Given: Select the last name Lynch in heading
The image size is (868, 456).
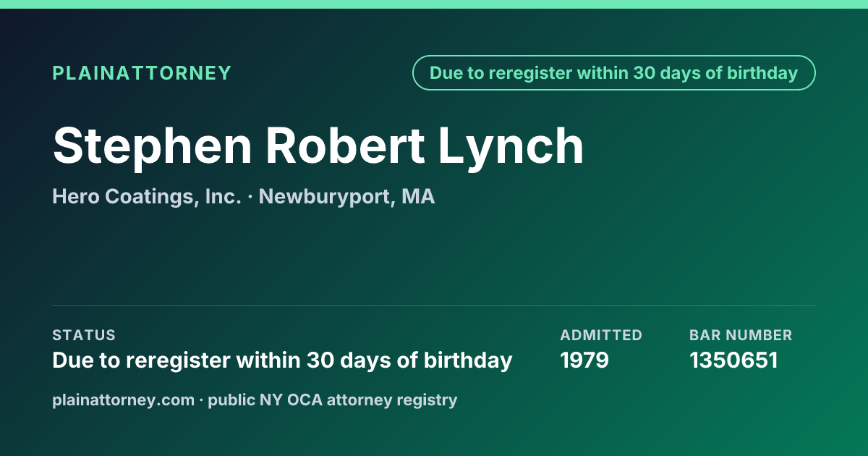Looking at the screenshot, I should point(511,147).
